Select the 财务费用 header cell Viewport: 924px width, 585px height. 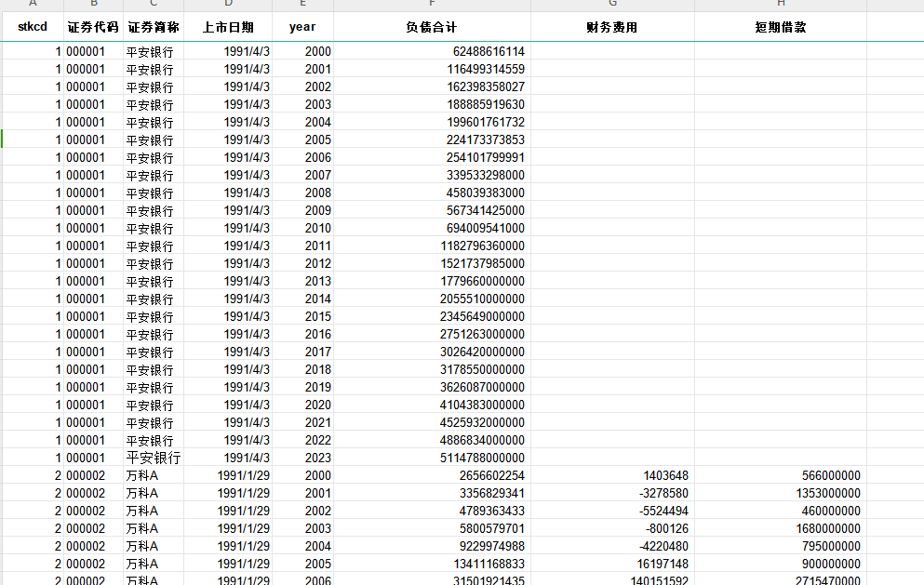coord(612,27)
